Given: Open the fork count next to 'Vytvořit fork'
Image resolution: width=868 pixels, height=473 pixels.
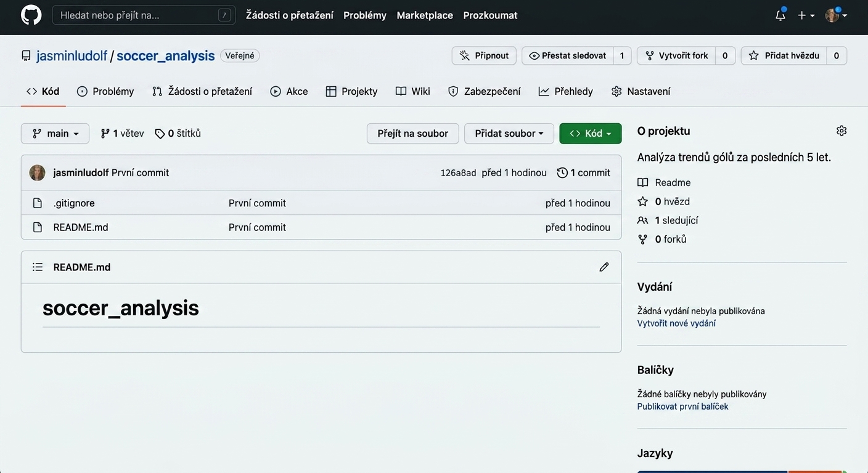Looking at the screenshot, I should [725, 55].
